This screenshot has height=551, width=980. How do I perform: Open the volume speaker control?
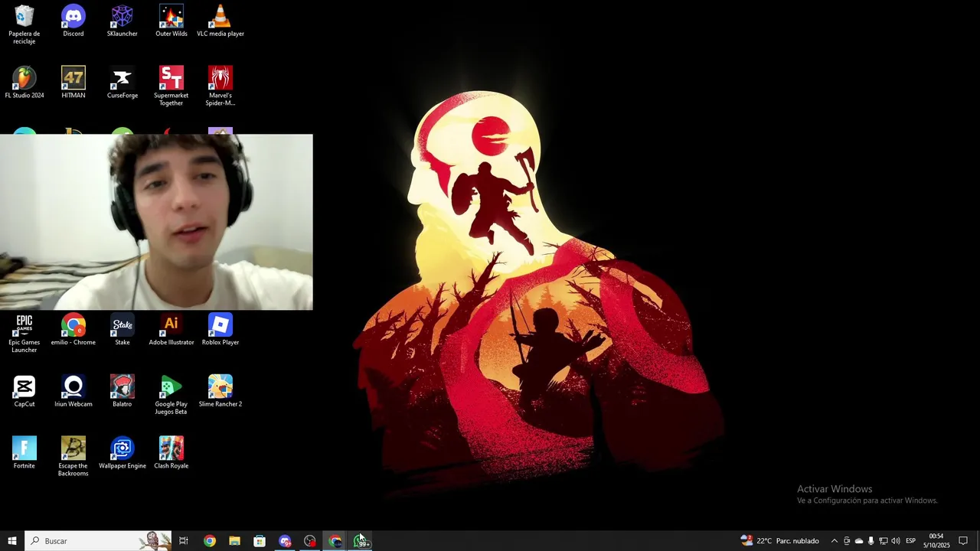tap(896, 541)
